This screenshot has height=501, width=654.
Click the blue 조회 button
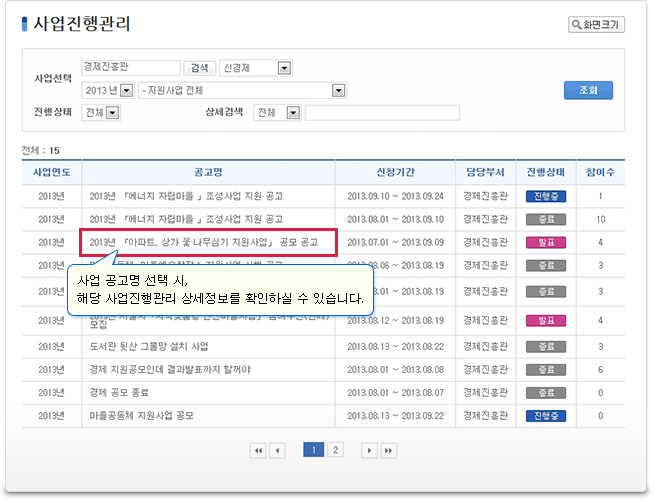pyautogui.click(x=588, y=90)
